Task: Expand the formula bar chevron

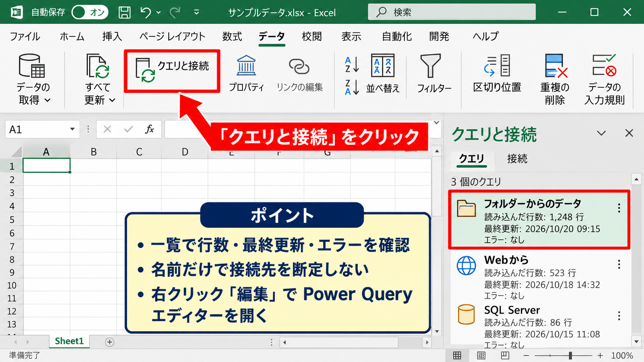Action: [x=436, y=123]
